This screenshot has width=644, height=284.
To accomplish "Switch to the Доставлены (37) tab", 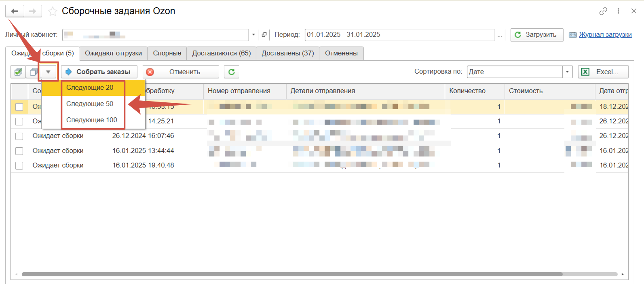I will tap(288, 53).
